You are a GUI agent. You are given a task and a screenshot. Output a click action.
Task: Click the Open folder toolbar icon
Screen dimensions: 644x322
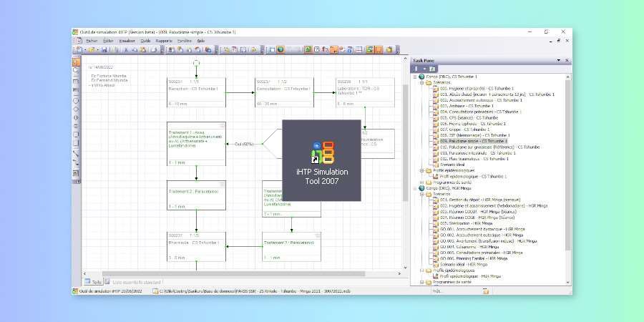coord(91,49)
